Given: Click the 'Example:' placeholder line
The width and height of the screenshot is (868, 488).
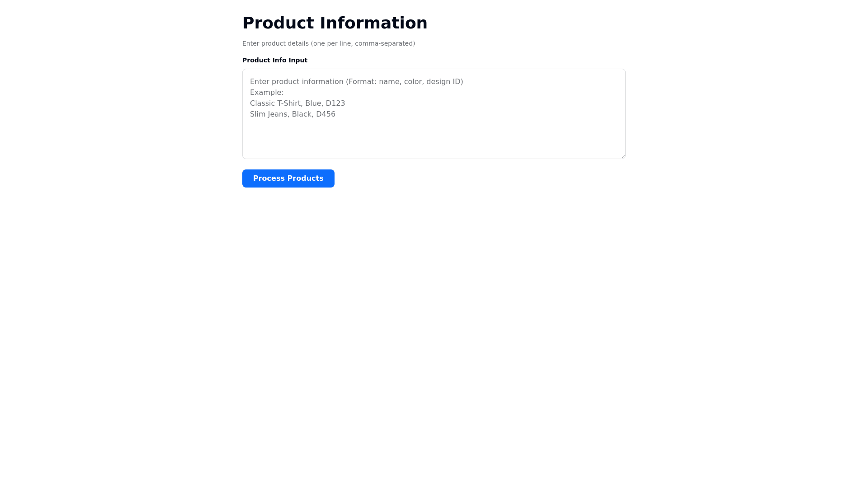Looking at the screenshot, I should 267,93.
